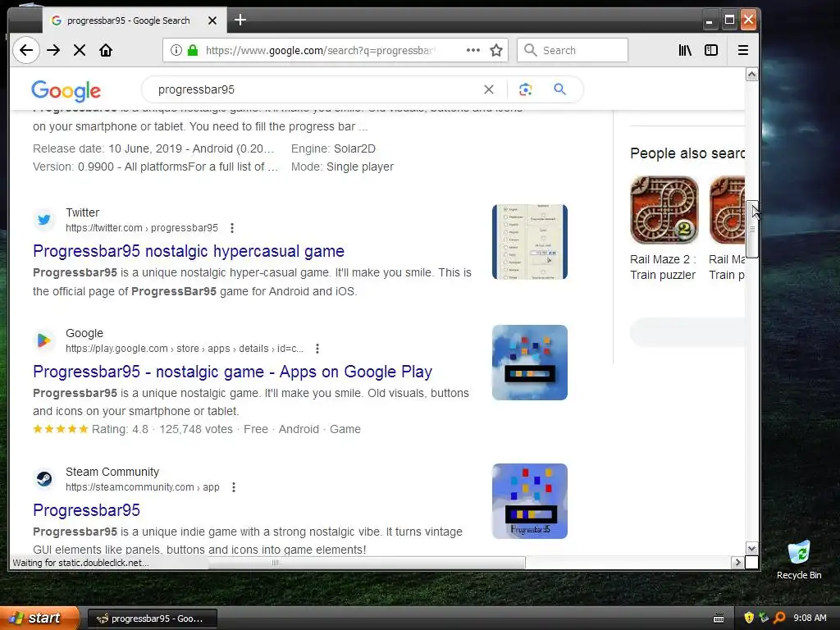This screenshot has height=630, width=840.
Task: Click the Release date 10 June, 2019 text
Action: point(153,149)
